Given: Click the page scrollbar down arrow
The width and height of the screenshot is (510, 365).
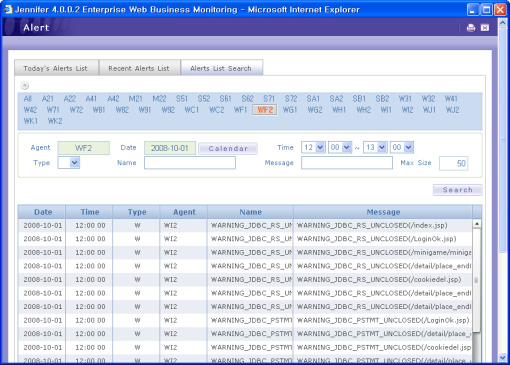Looking at the screenshot, I should click(x=502, y=358).
